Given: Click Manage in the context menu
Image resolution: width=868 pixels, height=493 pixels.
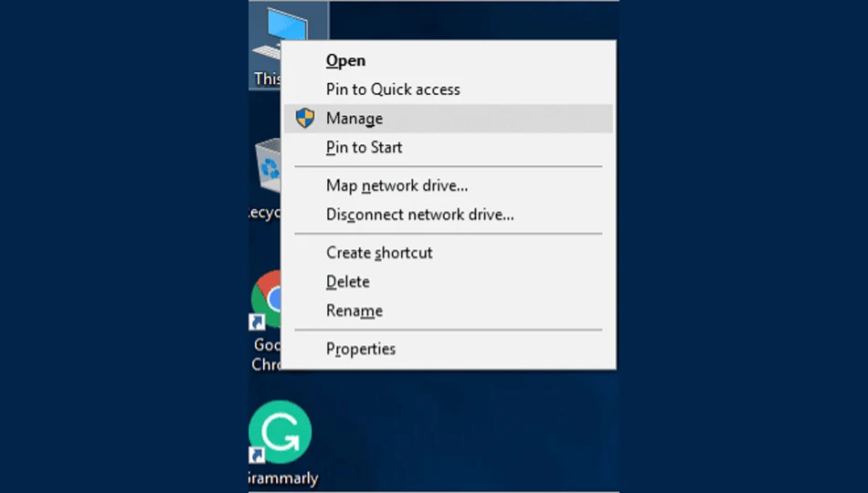Looking at the screenshot, I should pyautogui.click(x=448, y=119).
